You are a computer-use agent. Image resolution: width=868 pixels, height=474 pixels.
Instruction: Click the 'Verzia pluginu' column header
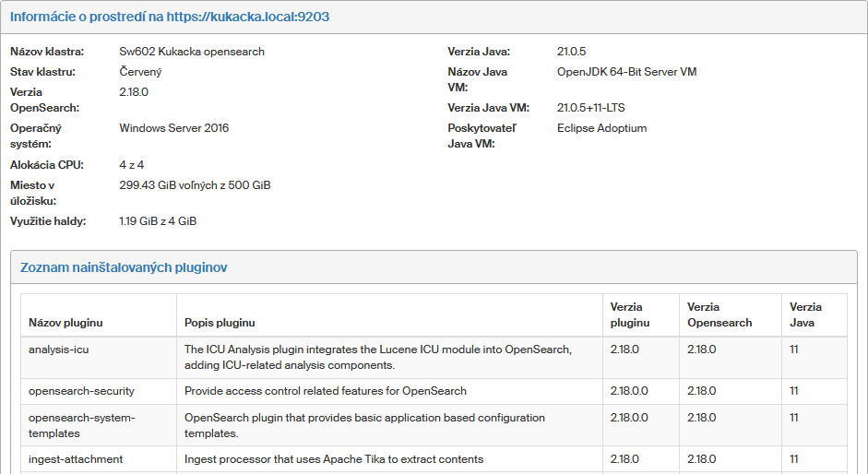coord(630,314)
